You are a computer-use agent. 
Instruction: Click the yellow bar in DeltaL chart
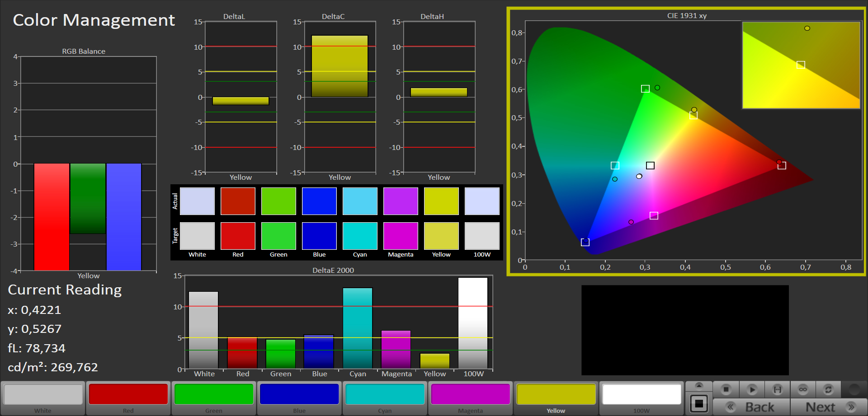point(241,101)
